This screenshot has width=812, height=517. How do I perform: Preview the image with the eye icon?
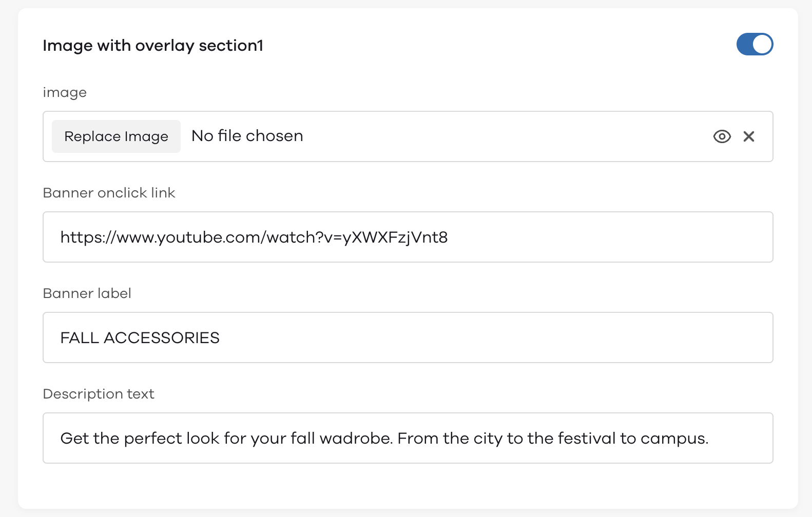tap(722, 136)
